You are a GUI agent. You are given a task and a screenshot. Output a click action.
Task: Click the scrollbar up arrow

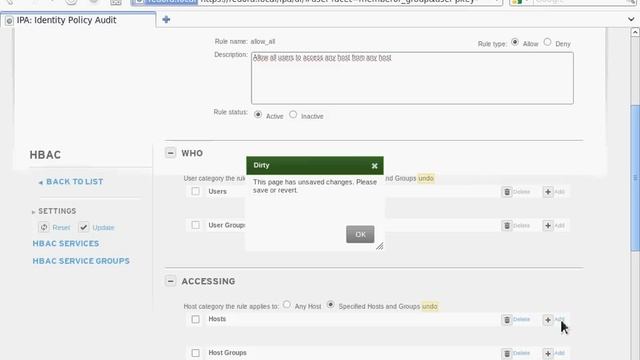point(635,32)
